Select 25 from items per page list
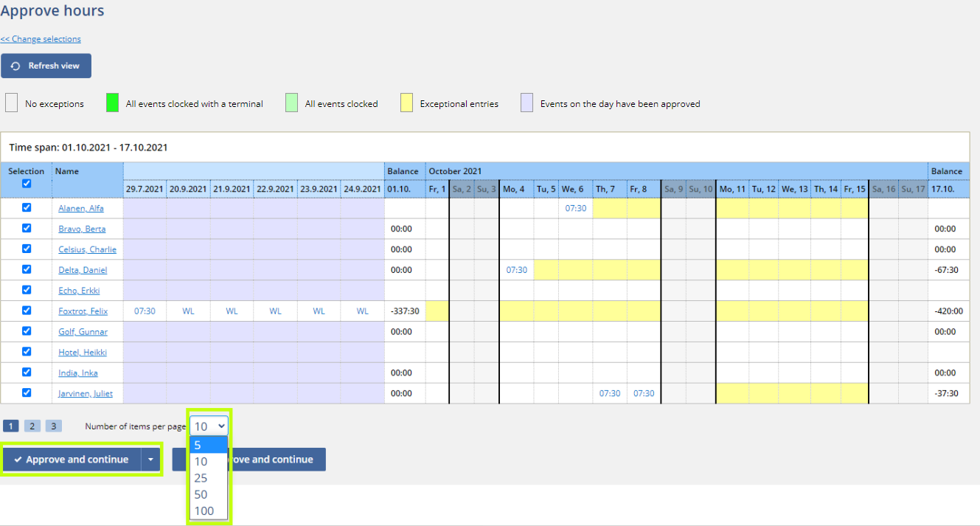This screenshot has width=980, height=526. pos(201,477)
